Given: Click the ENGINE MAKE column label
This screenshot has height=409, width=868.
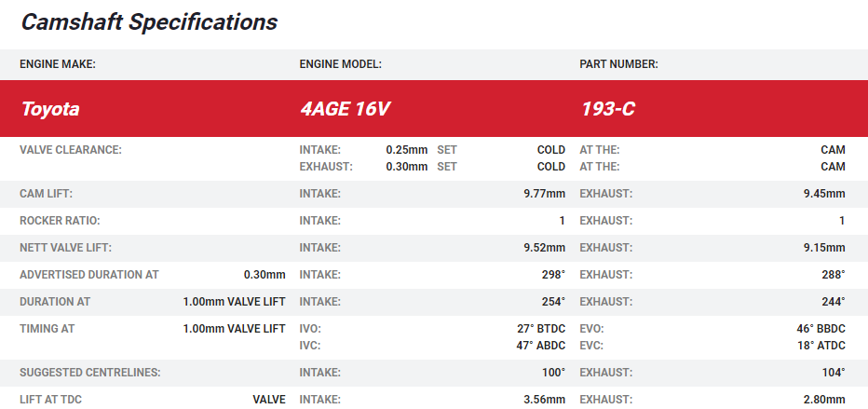Looking at the screenshot, I should [x=58, y=64].
